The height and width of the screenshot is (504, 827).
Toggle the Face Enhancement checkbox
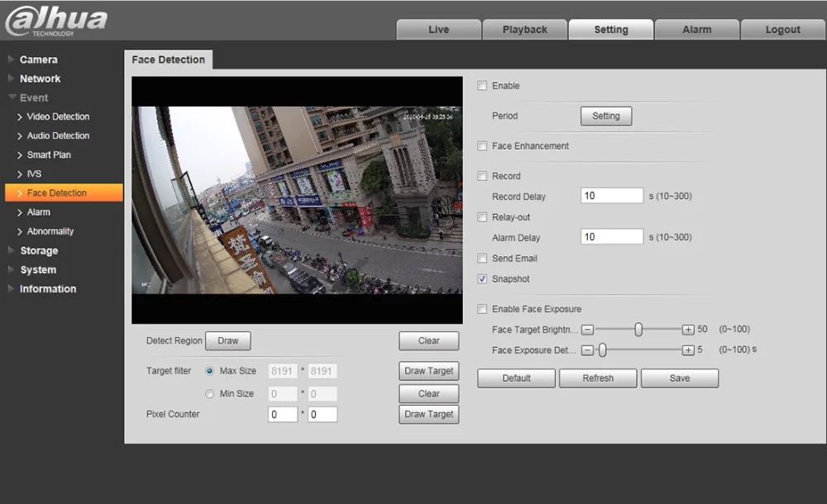click(482, 146)
